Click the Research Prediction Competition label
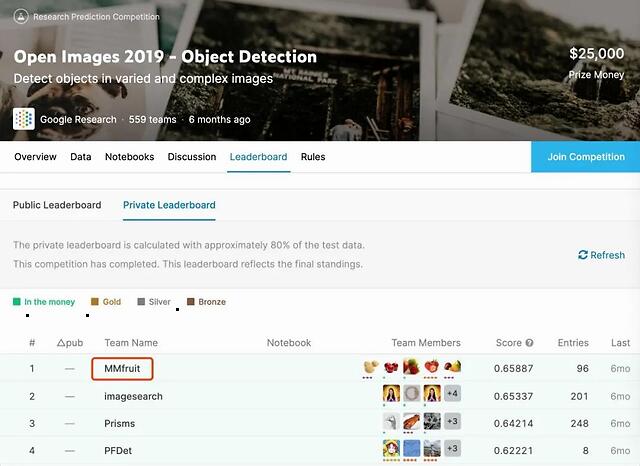Viewport: 640px width, 466px height. click(x=96, y=17)
